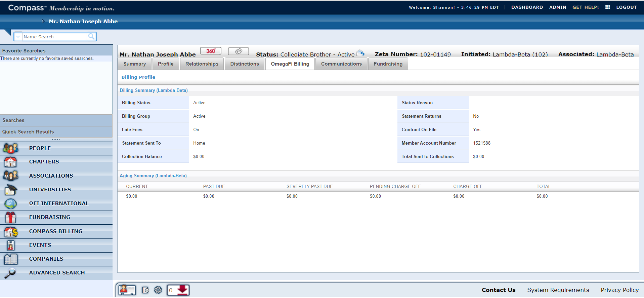Click Member Account Number value 1521588
Viewport: 644px width, 298px height.
(482, 143)
